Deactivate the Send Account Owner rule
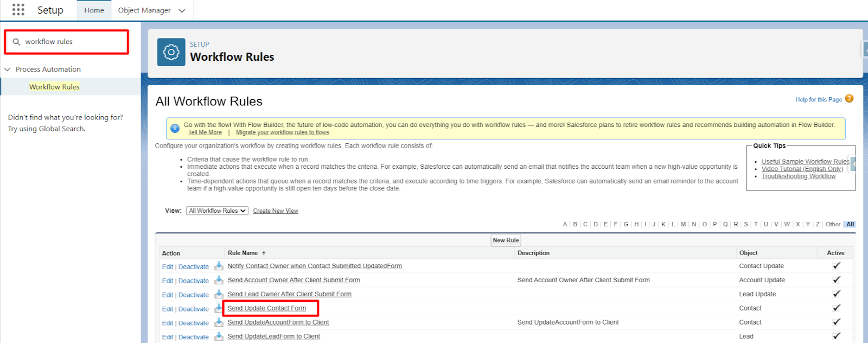868x343 pixels. [194, 281]
